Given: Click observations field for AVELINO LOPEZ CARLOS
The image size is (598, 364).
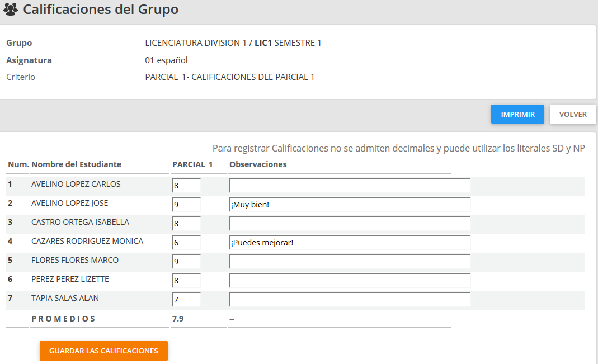Looking at the screenshot, I should click(x=350, y=186).
